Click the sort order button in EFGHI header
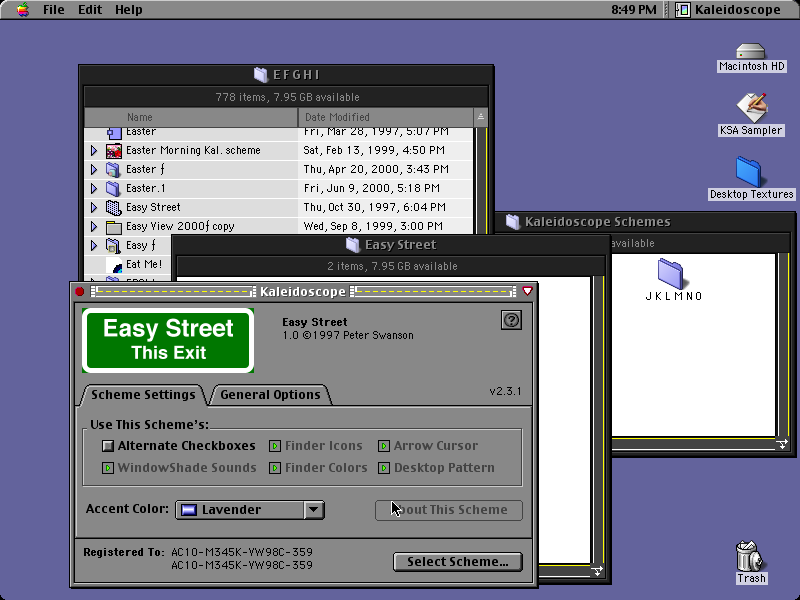The height and width of the screenshot is (600, 800). tap(481, 117)
